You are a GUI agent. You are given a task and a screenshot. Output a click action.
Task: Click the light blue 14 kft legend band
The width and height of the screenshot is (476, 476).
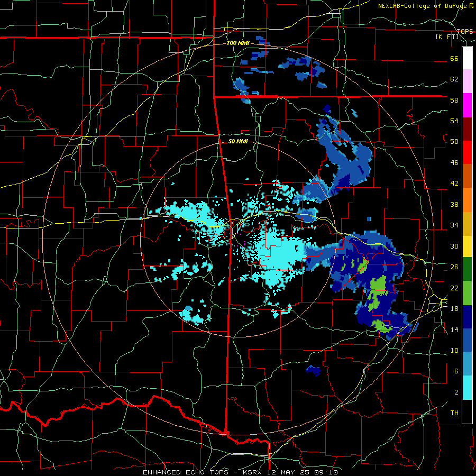[x=467, y=364]
